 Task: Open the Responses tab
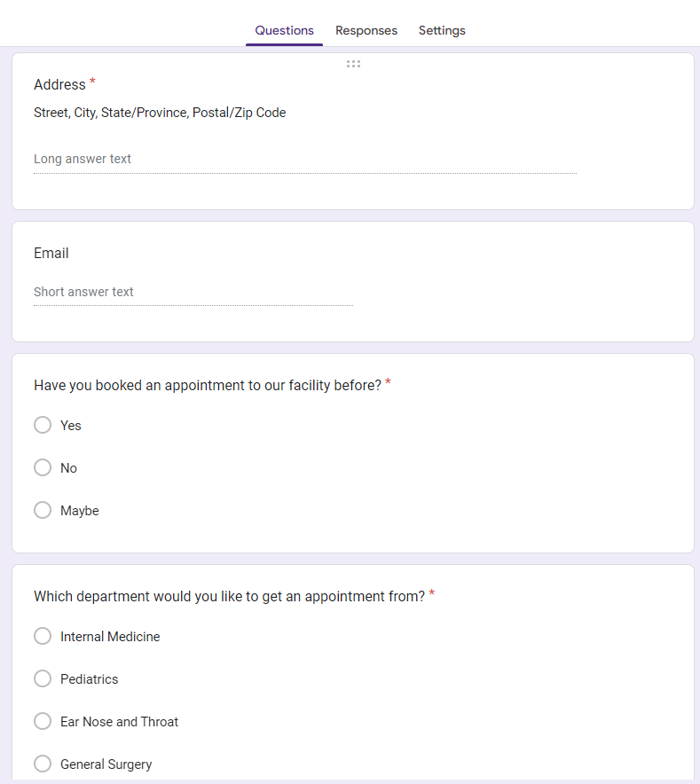(x=366, y=30)
